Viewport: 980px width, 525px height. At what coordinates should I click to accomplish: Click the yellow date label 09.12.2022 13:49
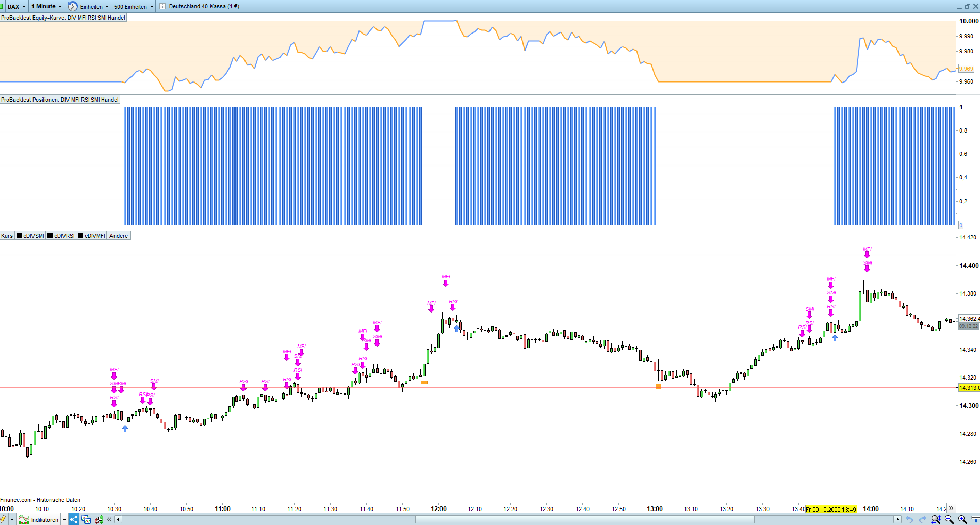point(831,509)
